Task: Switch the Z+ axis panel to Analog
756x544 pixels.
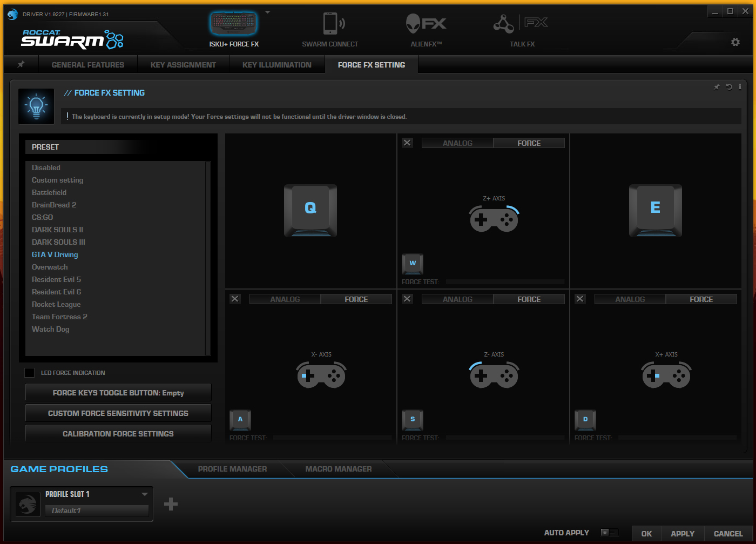Action: [x=457, y=143]
